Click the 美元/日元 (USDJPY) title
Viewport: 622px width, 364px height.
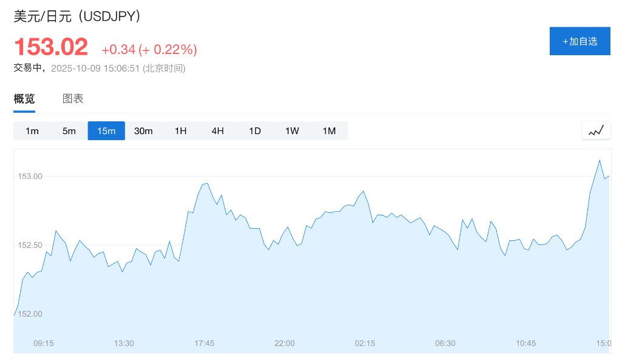[x=78, y=16]
